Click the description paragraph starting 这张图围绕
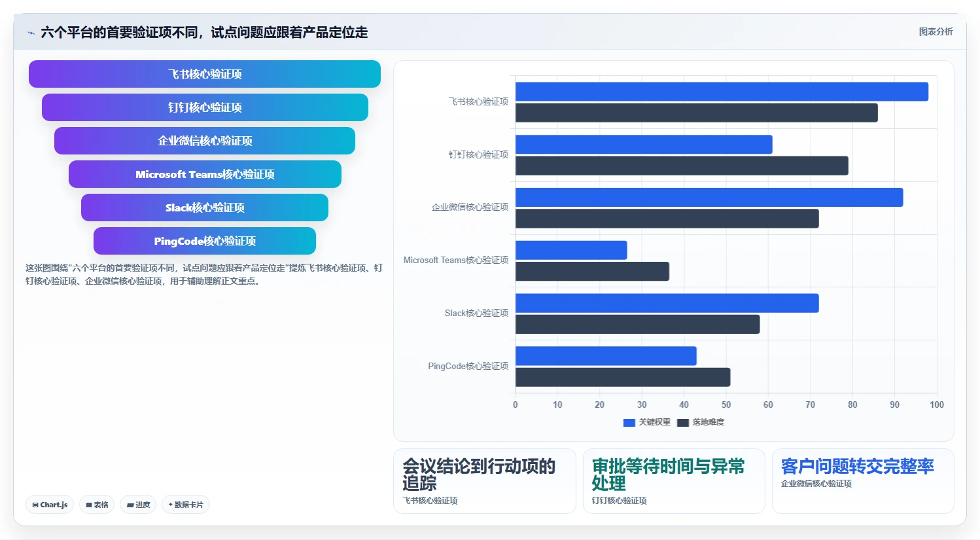 tap(204, 274)
